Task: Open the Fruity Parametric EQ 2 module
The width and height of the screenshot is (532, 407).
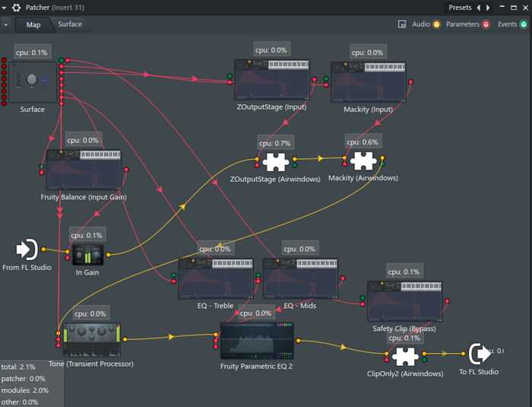Action: [x=257, y=341]
